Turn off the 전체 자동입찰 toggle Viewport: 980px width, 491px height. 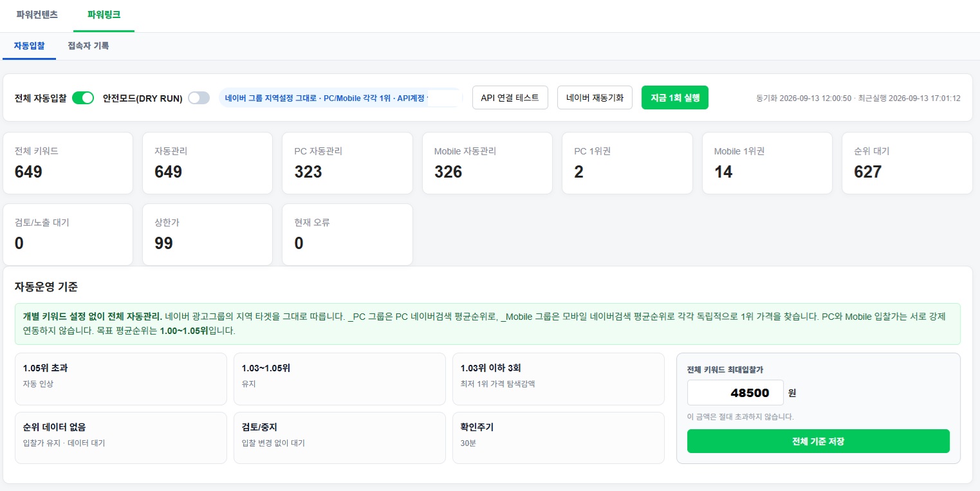tap(83, 98)
